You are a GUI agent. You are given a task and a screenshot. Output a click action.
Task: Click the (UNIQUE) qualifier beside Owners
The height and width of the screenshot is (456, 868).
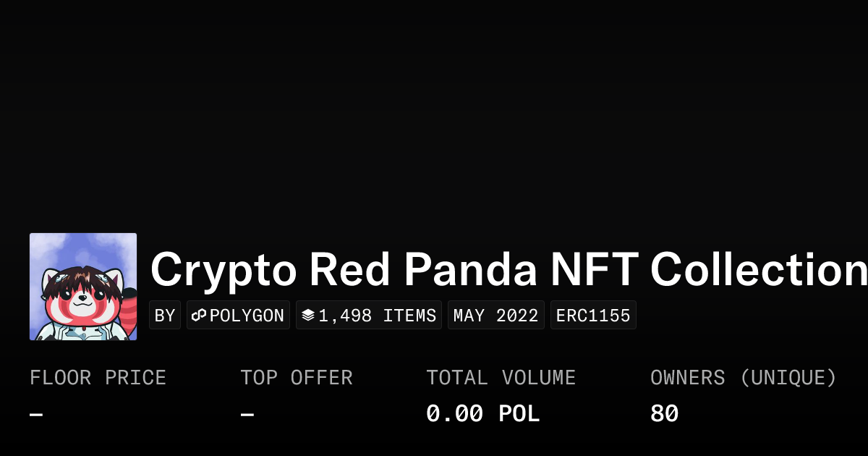788,378
